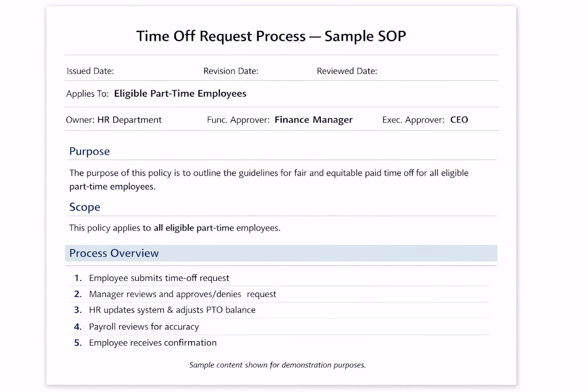Viewport: 588px width, 392px height.
Task: Click the Purpose section heading
Action: point(89,151)
